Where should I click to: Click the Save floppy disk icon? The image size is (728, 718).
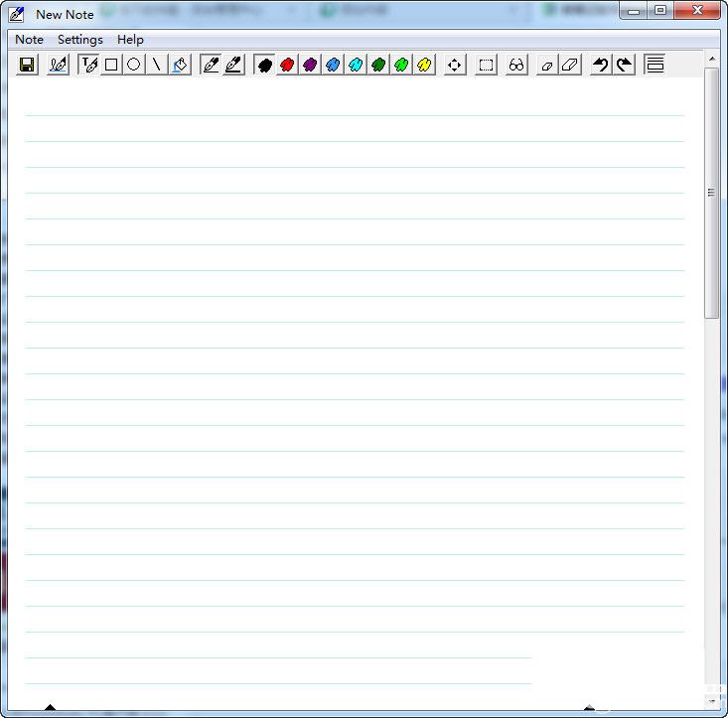tap(27, 65)
